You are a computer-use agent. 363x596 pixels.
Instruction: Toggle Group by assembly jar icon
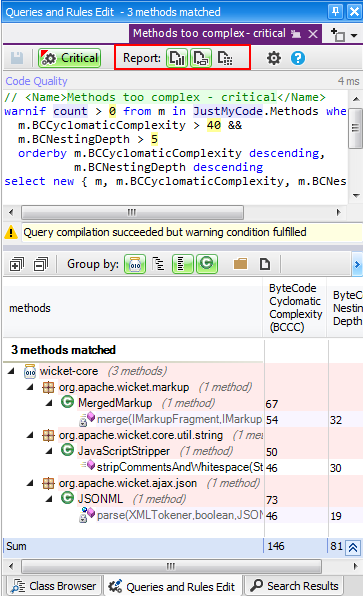[x=135, y=264]
